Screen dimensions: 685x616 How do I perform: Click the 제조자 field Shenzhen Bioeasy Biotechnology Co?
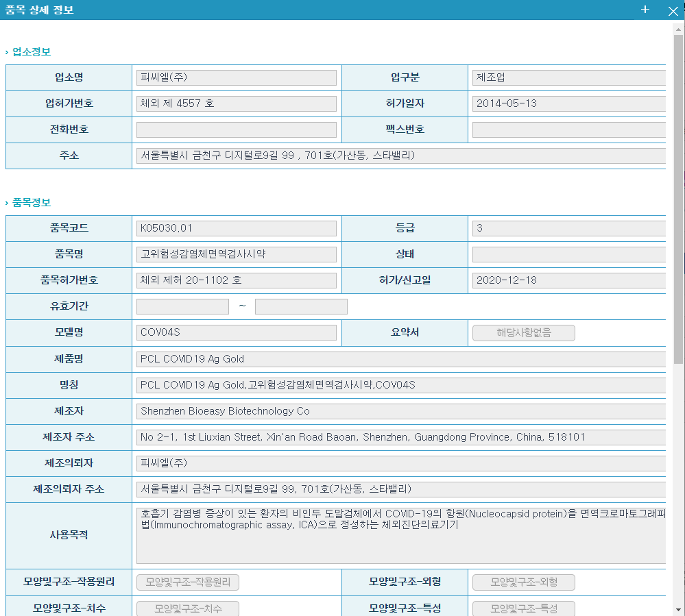(401, 411)
